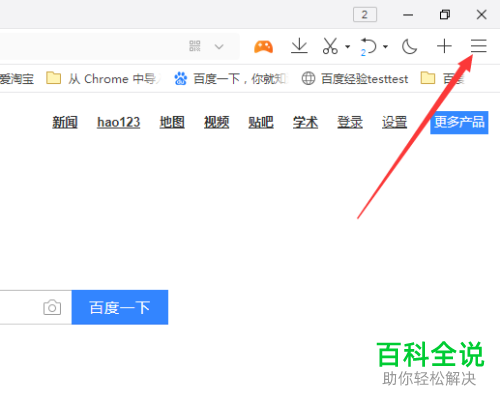
Task: Minimize the browser window
Action: click(408, 15)
